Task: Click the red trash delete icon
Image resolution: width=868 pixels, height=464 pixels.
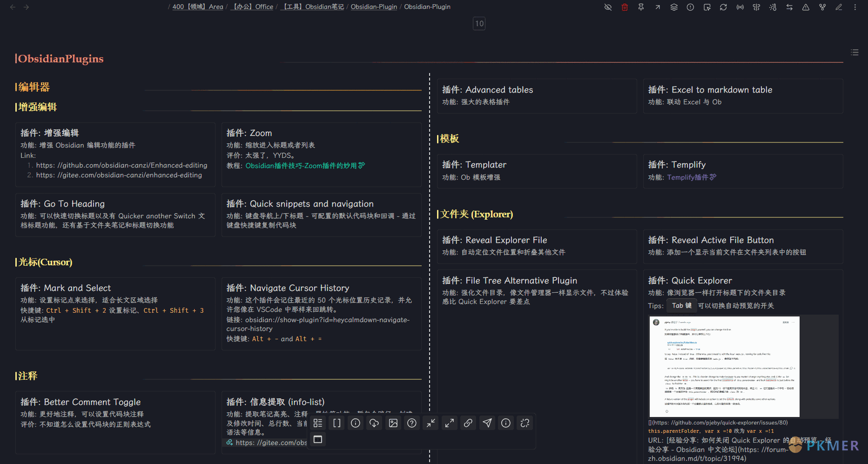Action: tap(625, 7)
